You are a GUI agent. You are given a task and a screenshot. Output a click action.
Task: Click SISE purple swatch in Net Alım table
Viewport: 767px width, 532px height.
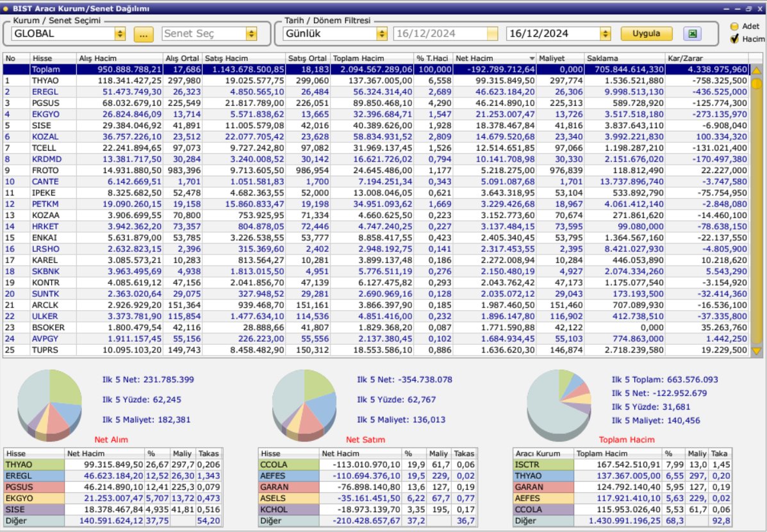pos(34,510)
